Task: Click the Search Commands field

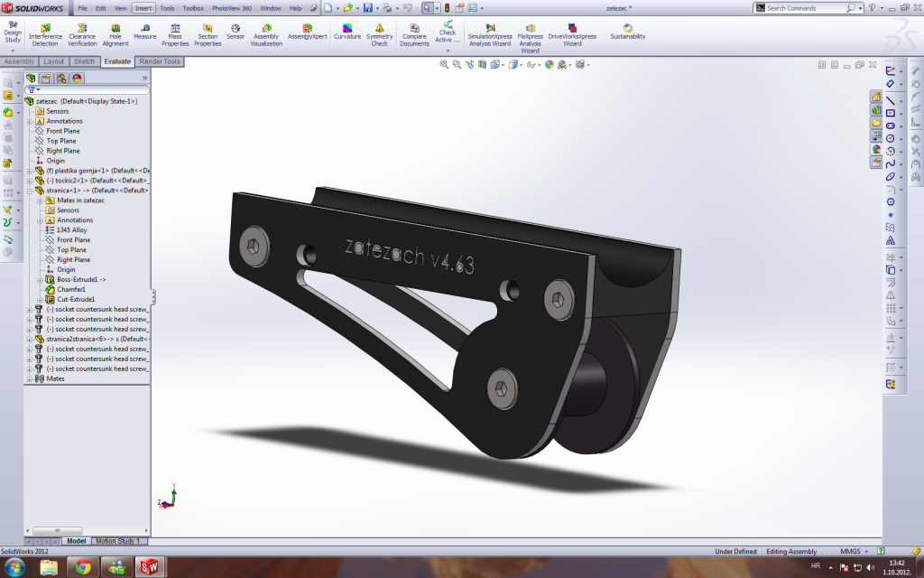Action: tap(804, 7)
